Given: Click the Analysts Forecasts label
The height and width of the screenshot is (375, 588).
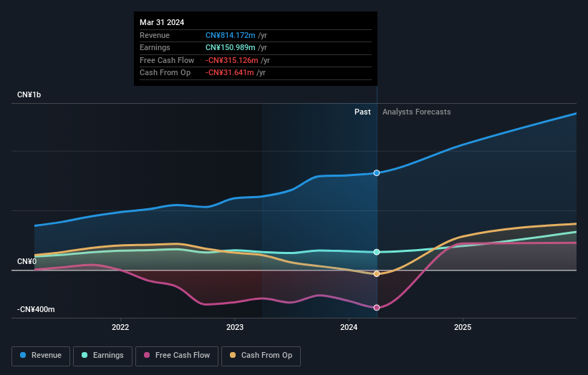Looking at the screenshot, I should tap(416, 112).
